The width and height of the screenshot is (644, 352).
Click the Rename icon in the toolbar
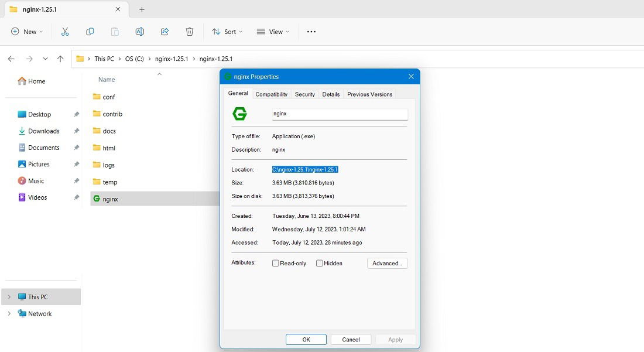[x=140, y=32]
